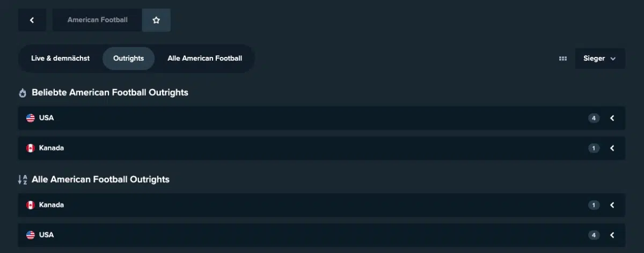The image size is (644, 253).
Task: Expand the Kanada row in the alphabetical list
Action: point(612,205)
